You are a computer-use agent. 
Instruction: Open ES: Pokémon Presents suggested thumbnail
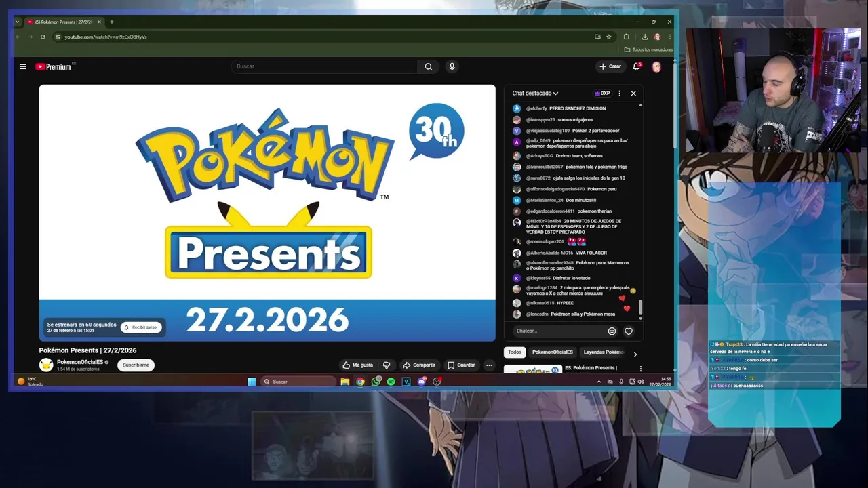click(x=533, y=369)
